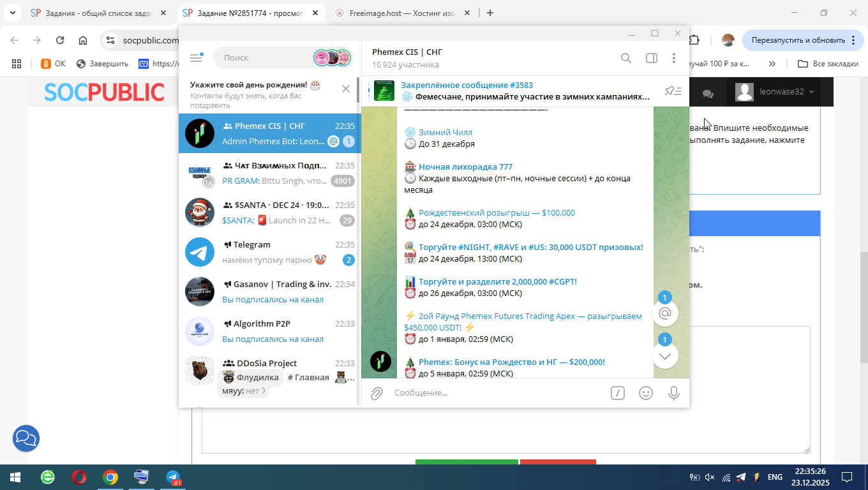Open the Algorithm P2P channel
Screen dimensions: 868x490
point(269,331)
